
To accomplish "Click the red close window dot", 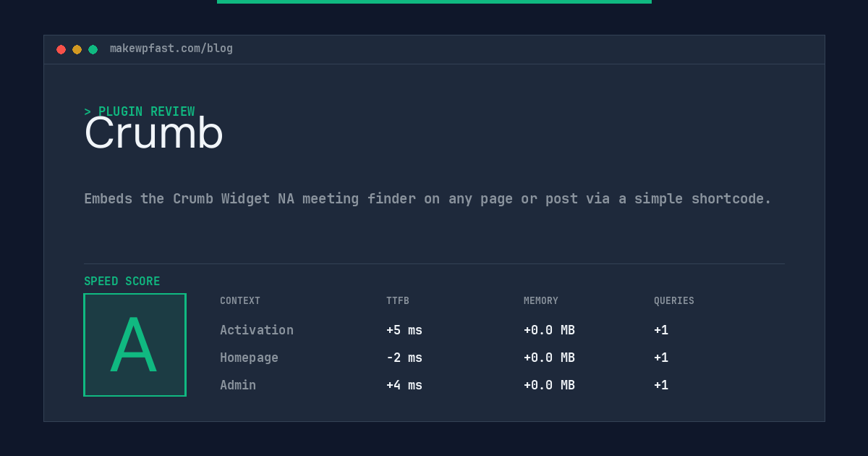I will point(61,49).
